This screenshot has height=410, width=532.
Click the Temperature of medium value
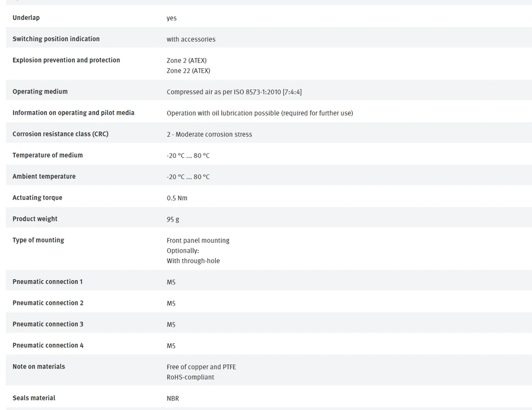pos(188,156)
